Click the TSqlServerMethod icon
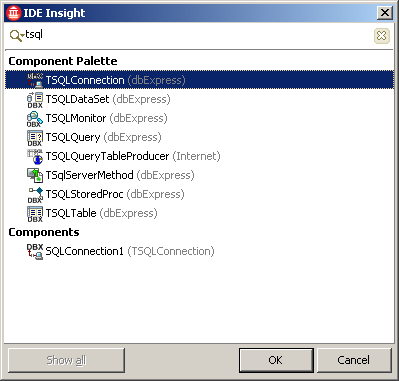399x381 pixels. point(35,175)
